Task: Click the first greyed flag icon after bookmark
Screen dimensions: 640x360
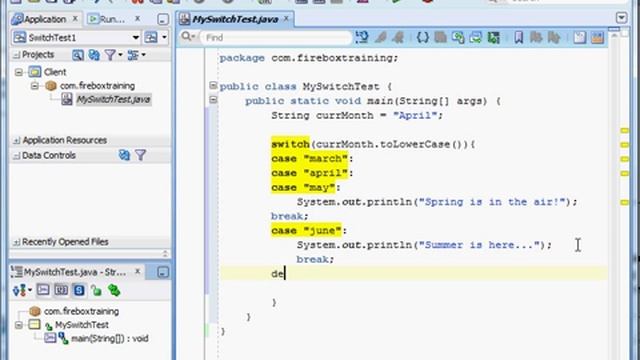Action: coord(536,38)
